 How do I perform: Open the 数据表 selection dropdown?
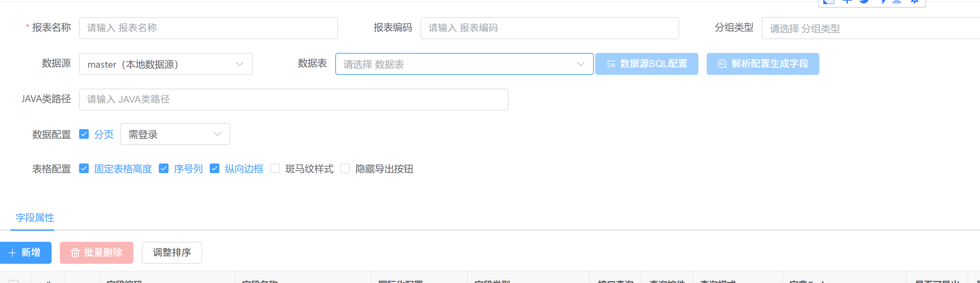[464, 64]
